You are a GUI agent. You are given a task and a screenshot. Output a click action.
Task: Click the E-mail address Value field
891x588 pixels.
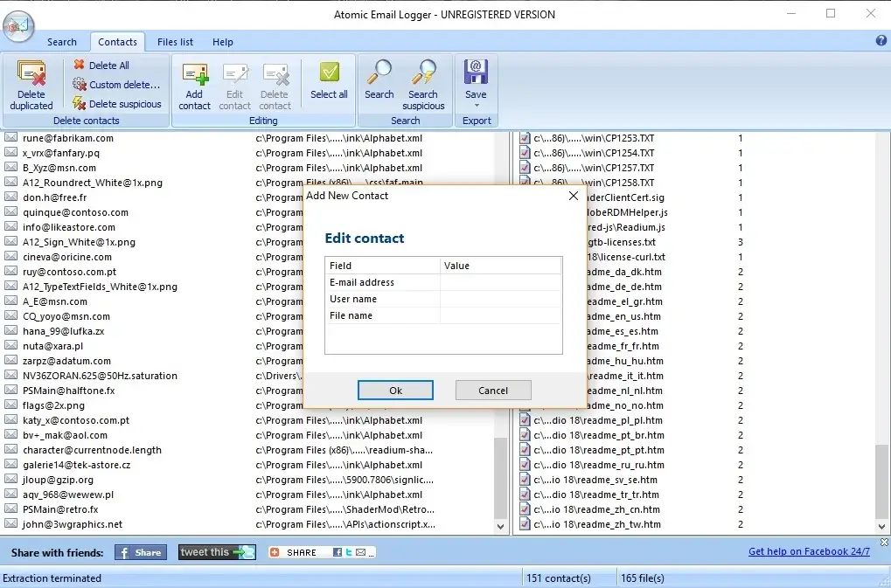[503, 281]
